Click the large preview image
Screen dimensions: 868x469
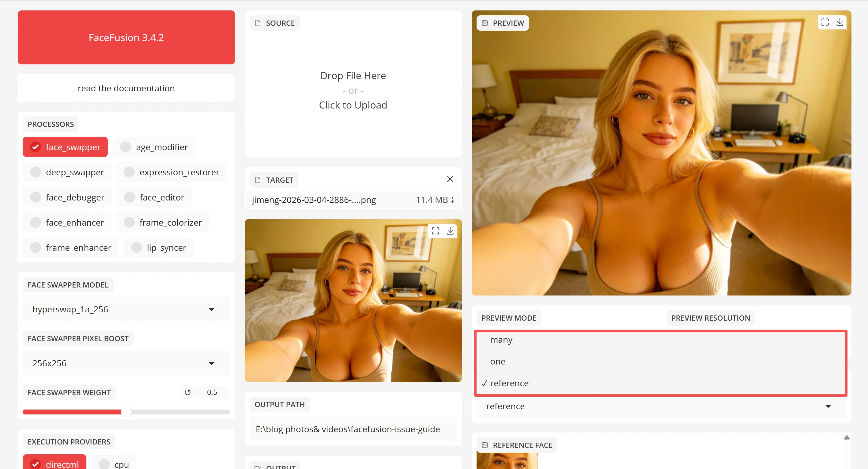(661, 153)
